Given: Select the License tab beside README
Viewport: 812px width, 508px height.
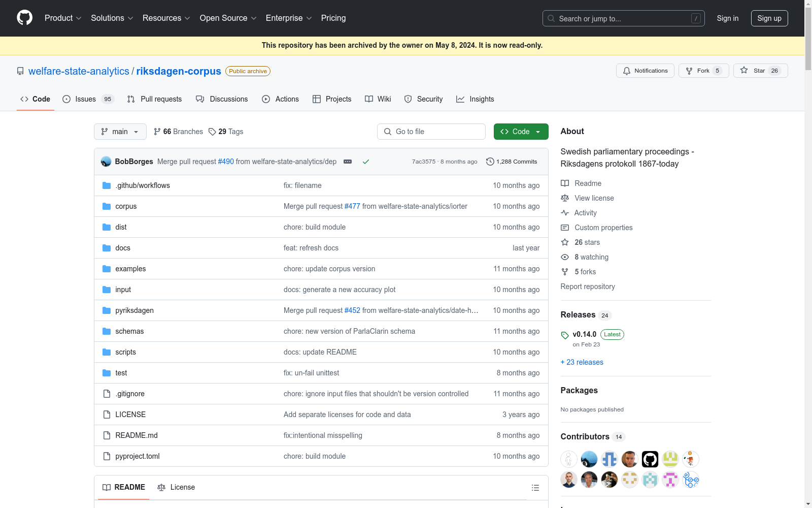Looking at the screenshot, I should [x=176, y=487].
